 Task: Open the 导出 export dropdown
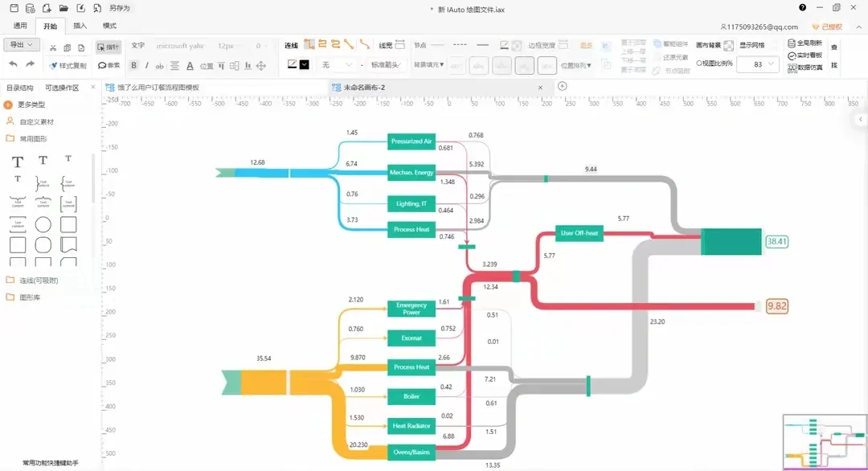click(x=22, y=45)
